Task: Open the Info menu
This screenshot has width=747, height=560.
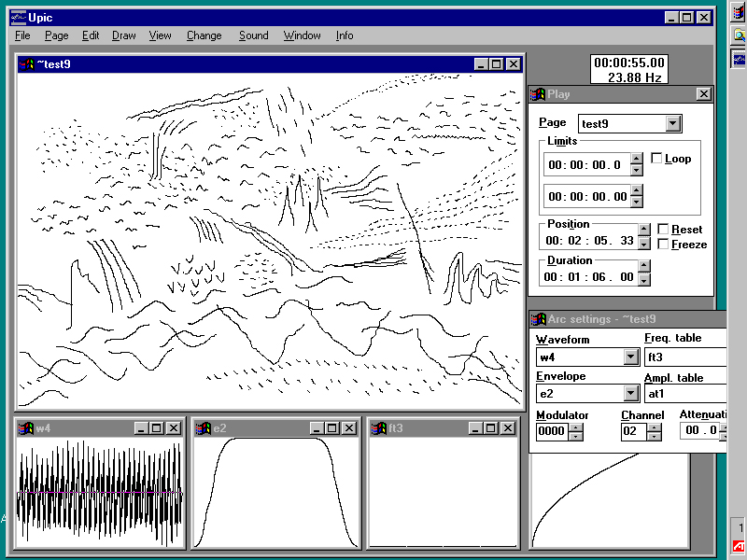Action: [345, 35]
